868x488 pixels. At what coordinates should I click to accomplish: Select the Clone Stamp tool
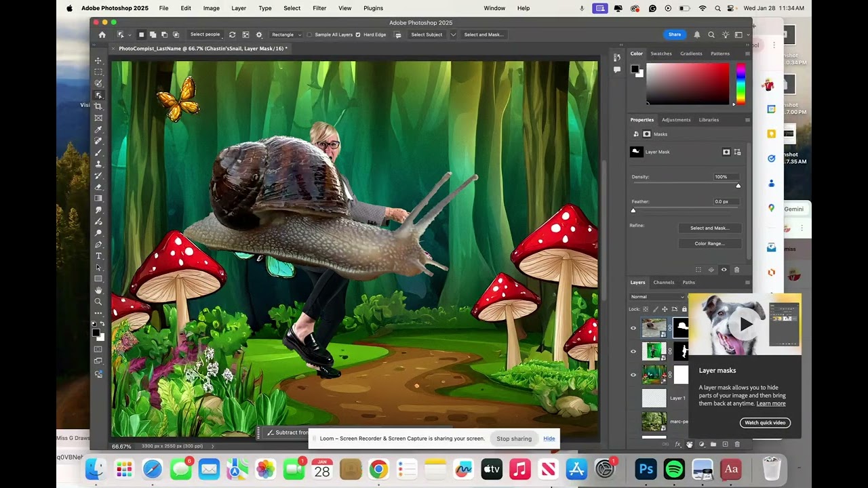click(98, 164)
